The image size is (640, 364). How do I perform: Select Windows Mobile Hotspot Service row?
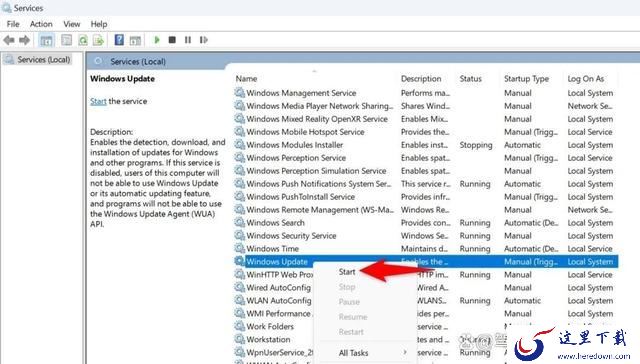click(426, 132)
